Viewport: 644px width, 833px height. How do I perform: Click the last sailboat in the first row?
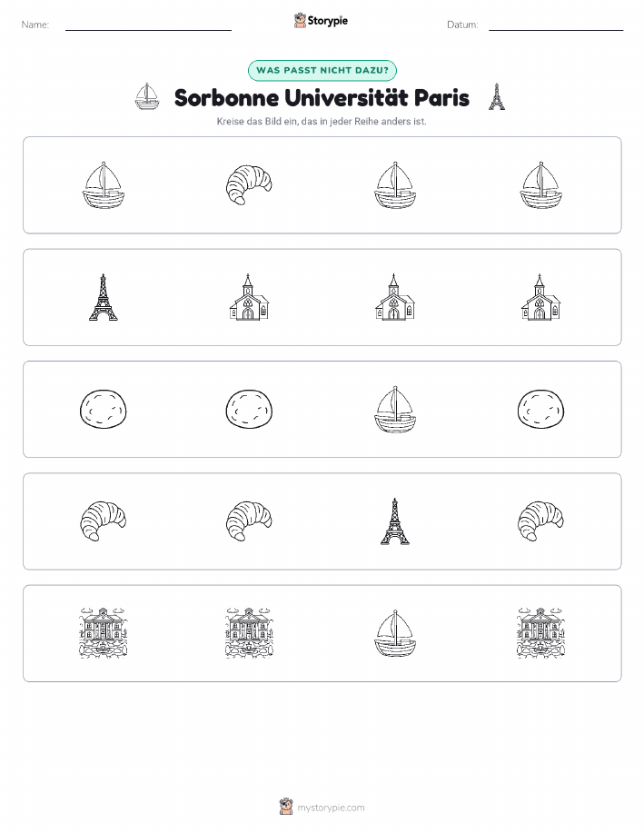tap(540, 185)
